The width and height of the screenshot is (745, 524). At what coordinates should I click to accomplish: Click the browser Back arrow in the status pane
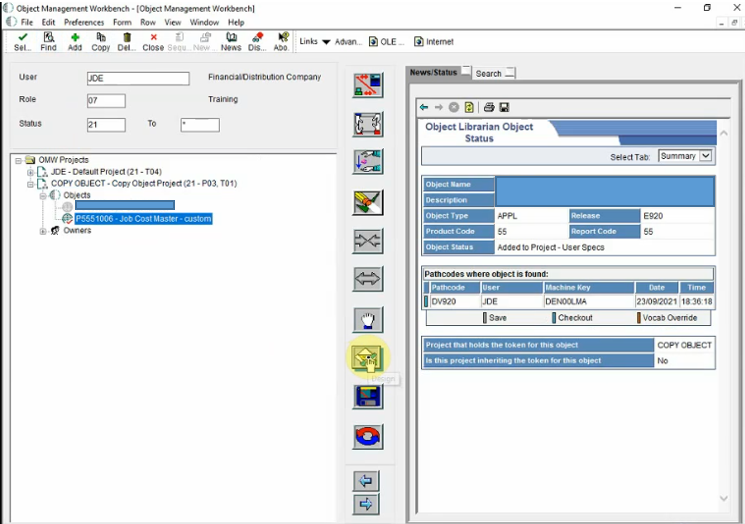click(424, 107)
